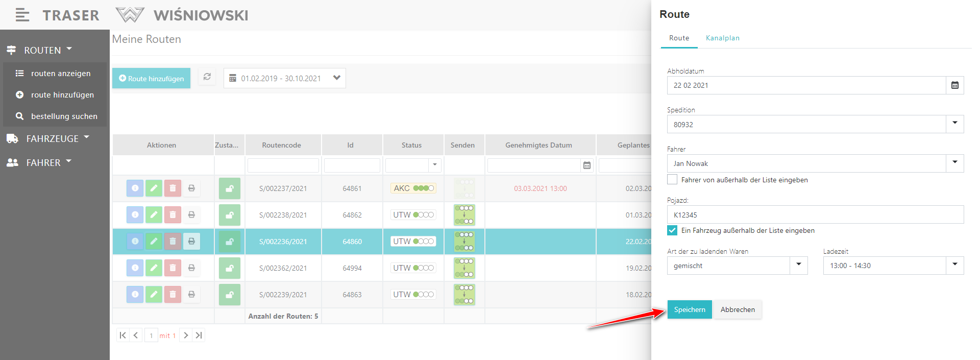Click the Speichern button
Viewport: 980px width, 360px height.
point(689,309)
